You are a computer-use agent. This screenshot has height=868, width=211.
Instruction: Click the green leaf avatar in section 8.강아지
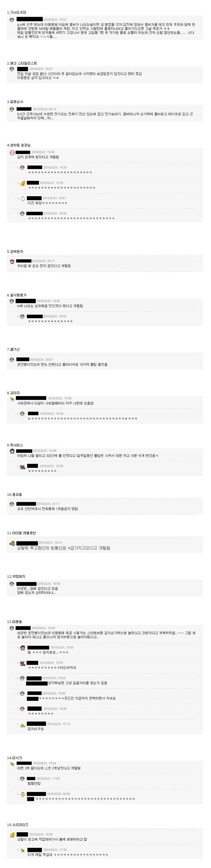click(12, 399)
